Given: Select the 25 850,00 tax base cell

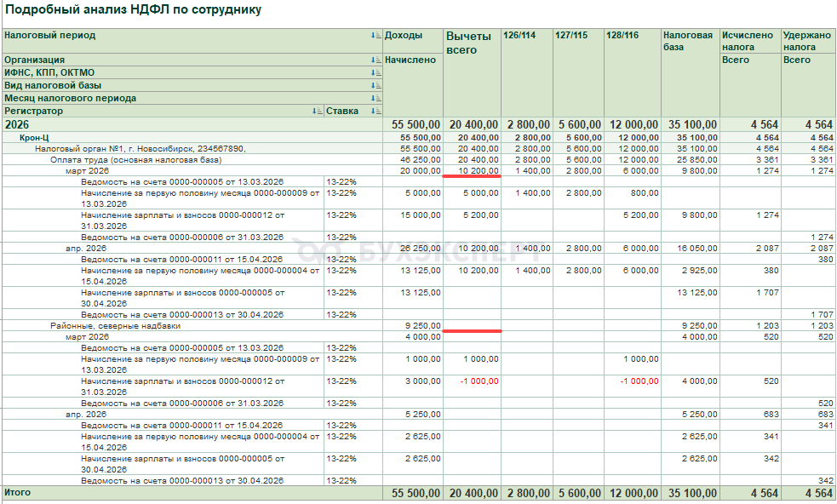Looking at the screenshot, I should [691, 160].
